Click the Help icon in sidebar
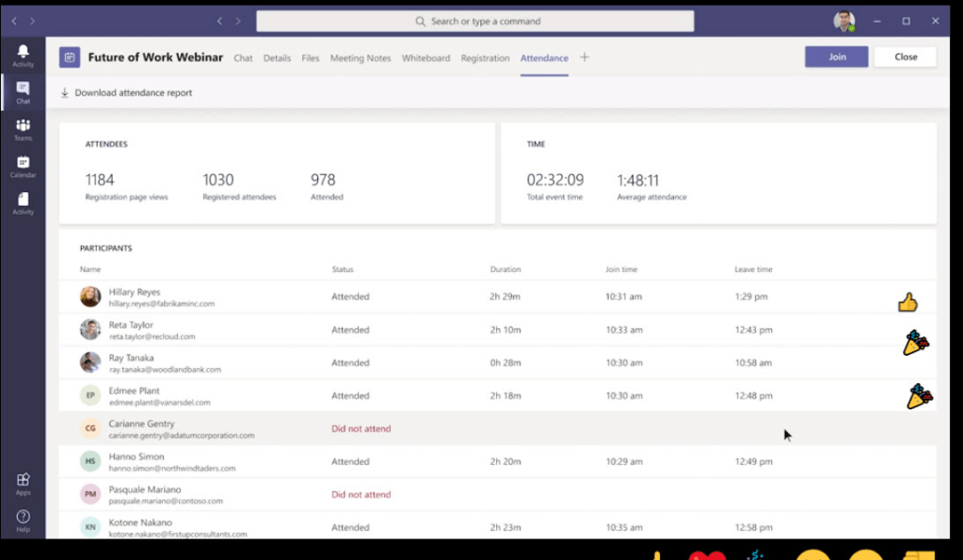 point(23,520)
